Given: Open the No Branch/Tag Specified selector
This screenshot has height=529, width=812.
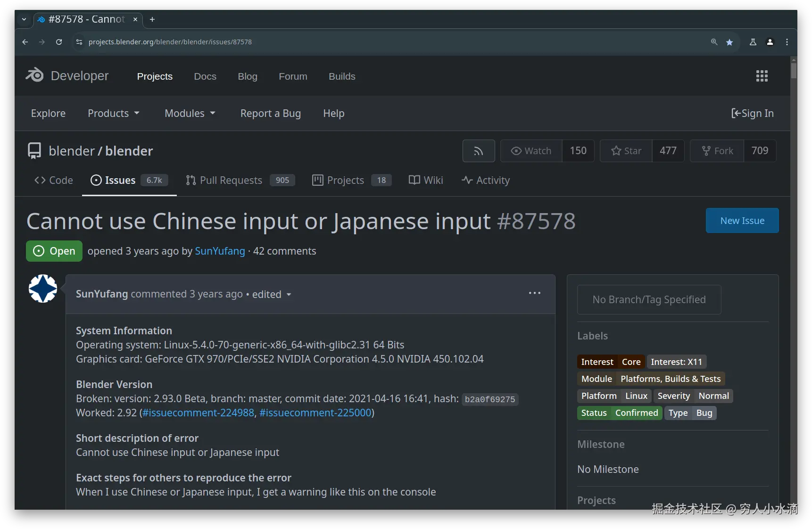Looking at the screenshot, I should coord(649,299).
